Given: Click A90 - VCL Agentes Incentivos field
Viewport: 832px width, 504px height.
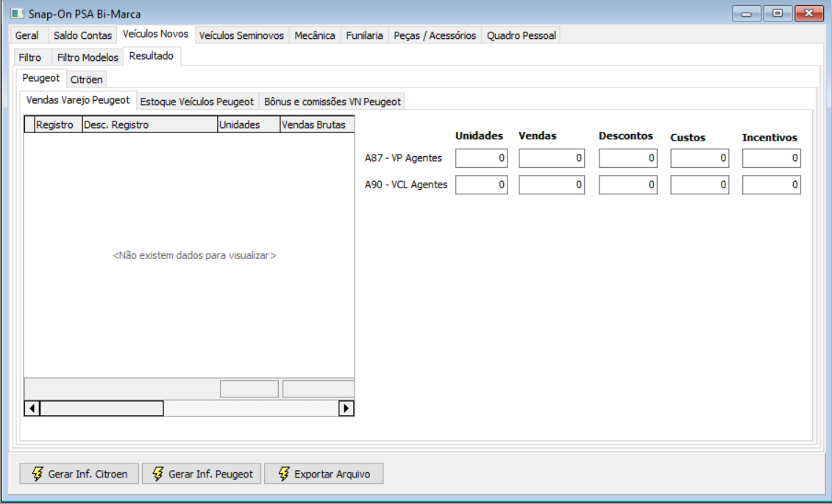Looking at the screenshot, I should point(772,185).
